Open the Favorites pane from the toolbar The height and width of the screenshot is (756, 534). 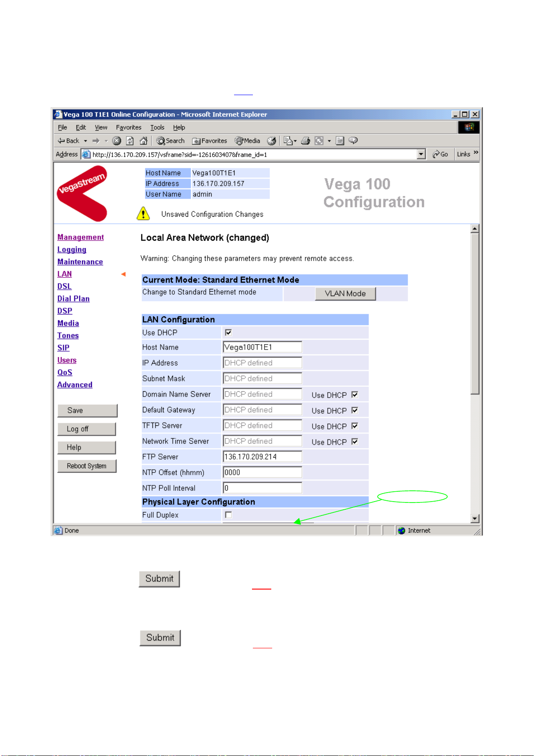(x=209, y=141)
